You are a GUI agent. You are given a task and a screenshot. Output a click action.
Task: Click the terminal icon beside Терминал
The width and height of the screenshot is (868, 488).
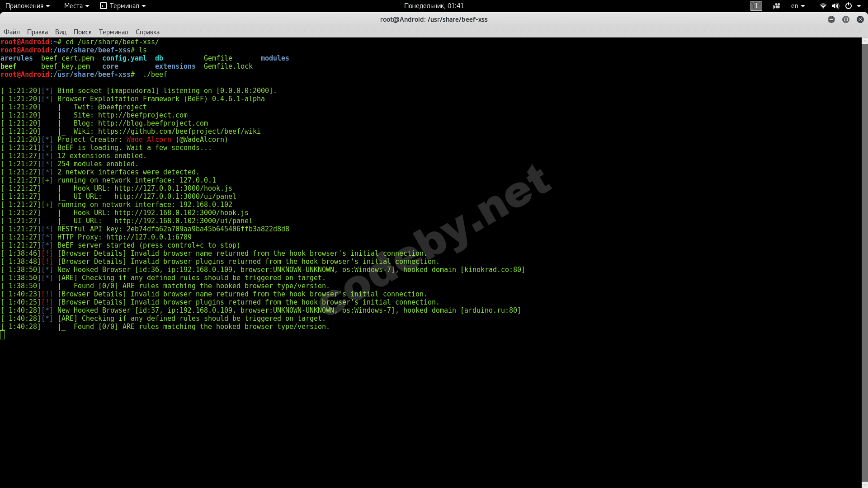(104, 6)
